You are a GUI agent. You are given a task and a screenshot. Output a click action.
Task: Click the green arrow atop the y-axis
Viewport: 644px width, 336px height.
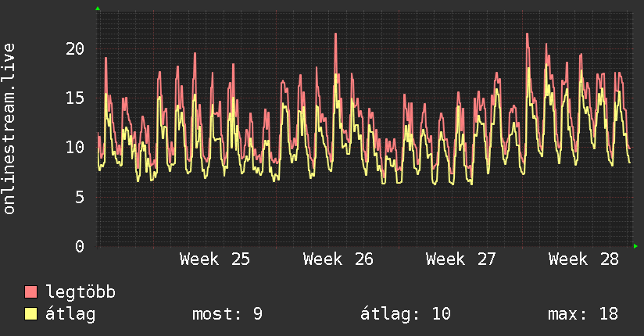98,9
